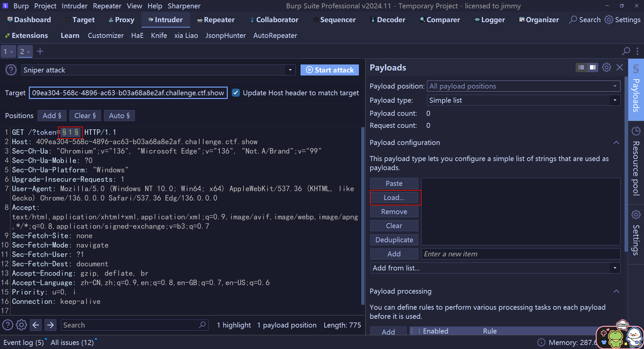Open the Extensions tab
The width and height of the screenshot is (644, 349).
(26, 36)
